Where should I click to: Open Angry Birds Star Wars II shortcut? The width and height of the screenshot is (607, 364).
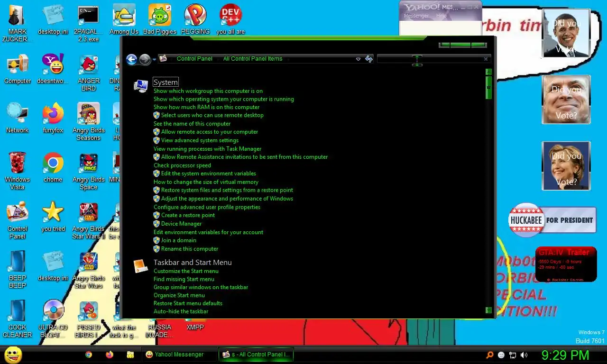pos(88,221)
